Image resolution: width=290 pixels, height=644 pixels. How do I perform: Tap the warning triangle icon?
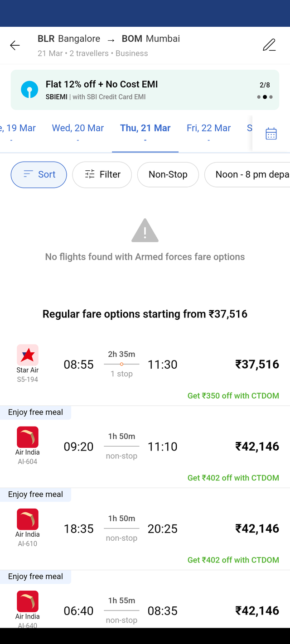click(x=145, y=230)
